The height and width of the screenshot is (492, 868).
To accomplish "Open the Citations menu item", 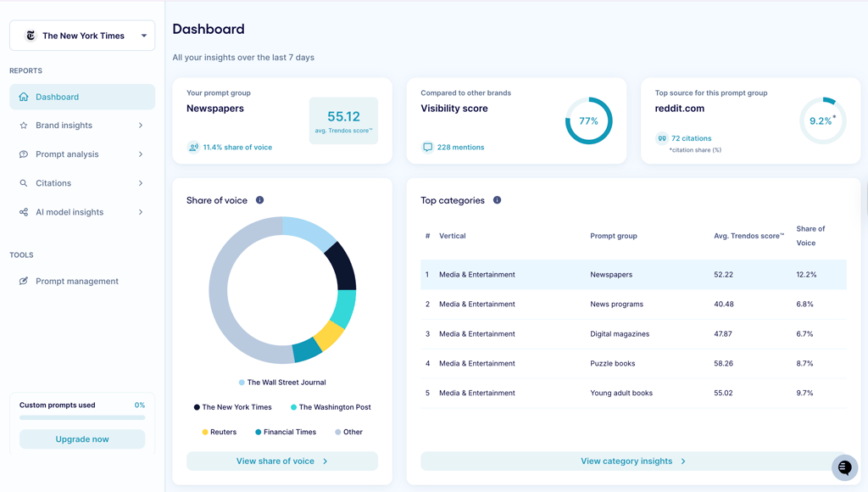I will coord(82,183).
